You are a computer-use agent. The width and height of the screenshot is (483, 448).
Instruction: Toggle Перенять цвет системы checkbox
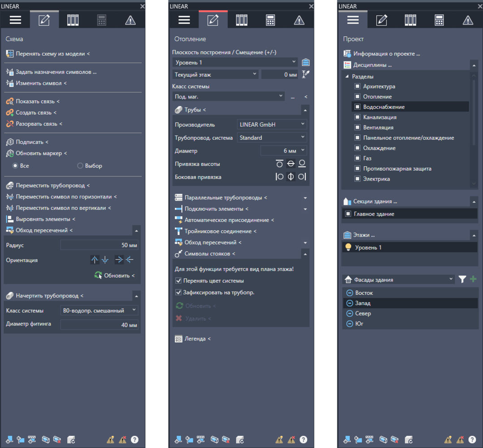click(x=178, y=280)
